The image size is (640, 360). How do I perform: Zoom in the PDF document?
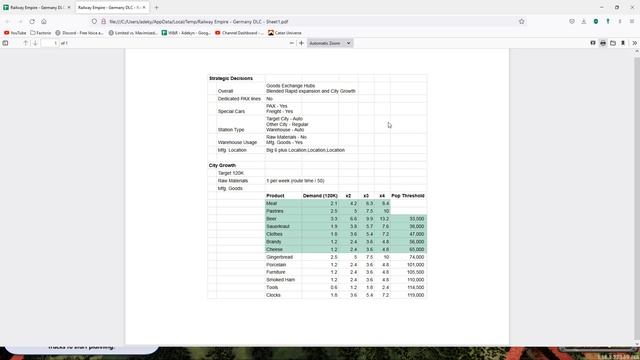(301, 43)
